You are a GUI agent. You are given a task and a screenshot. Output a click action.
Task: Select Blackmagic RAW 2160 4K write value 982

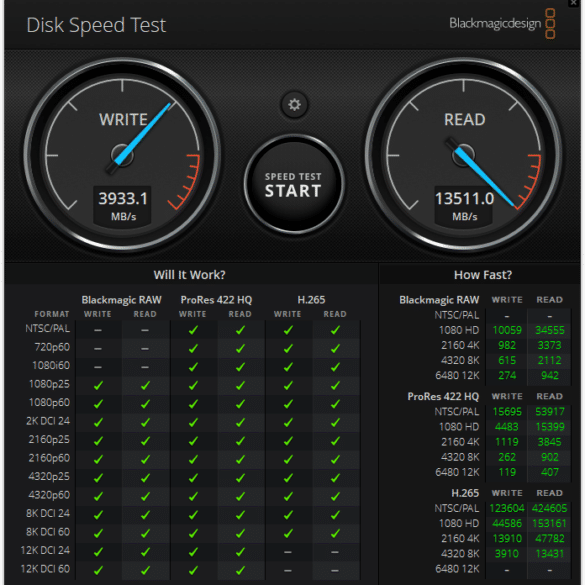[x=507, y=345]
